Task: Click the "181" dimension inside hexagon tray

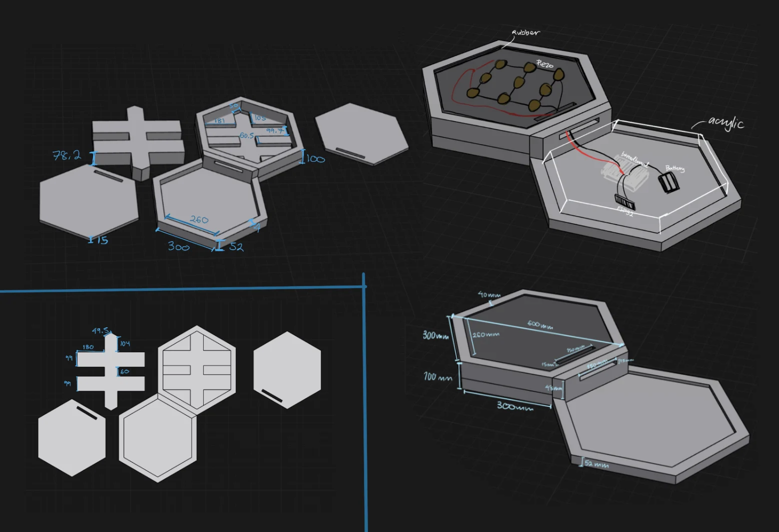Action: pos(219,121)
